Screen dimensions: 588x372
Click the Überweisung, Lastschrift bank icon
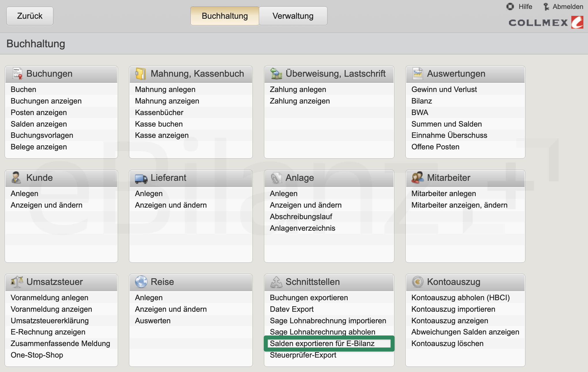[276, 74]
